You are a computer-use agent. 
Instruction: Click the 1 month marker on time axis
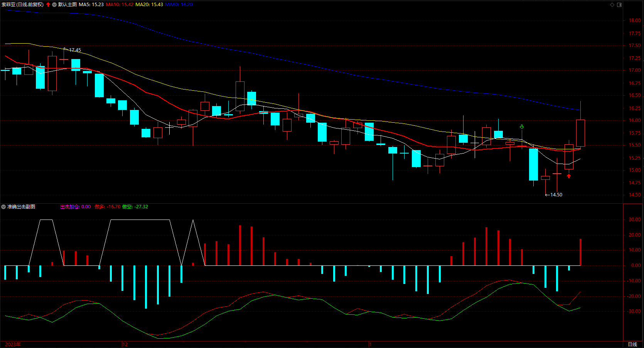click(370, 344)
